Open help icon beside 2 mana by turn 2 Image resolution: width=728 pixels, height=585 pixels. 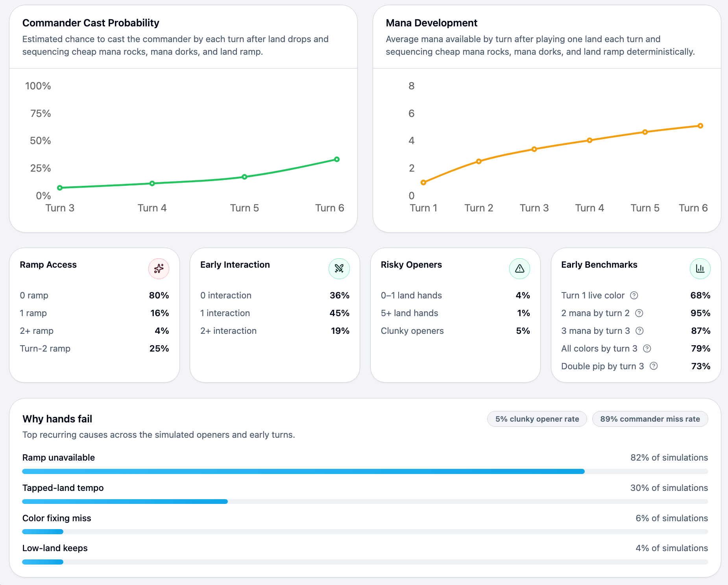639,313
